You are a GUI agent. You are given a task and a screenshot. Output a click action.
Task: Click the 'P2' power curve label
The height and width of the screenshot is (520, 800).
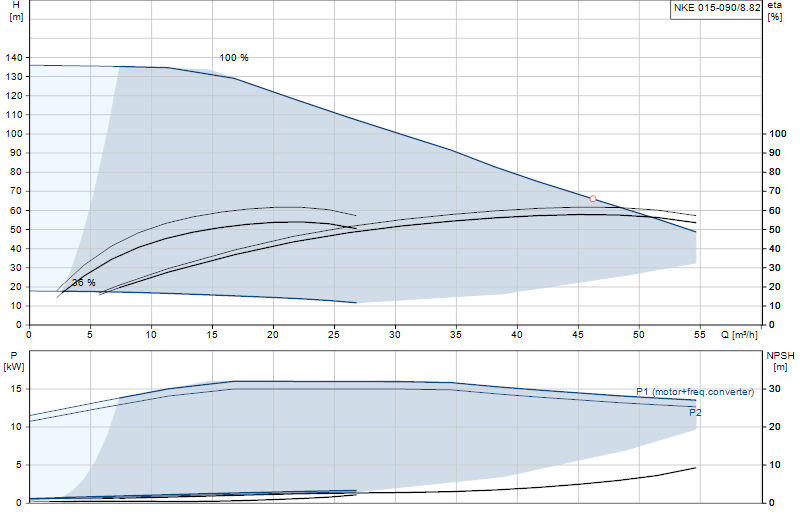(695, 412)
